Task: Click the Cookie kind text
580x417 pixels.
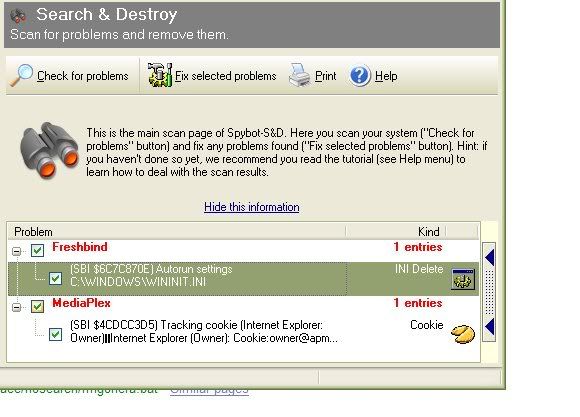Action: [426, 325]
